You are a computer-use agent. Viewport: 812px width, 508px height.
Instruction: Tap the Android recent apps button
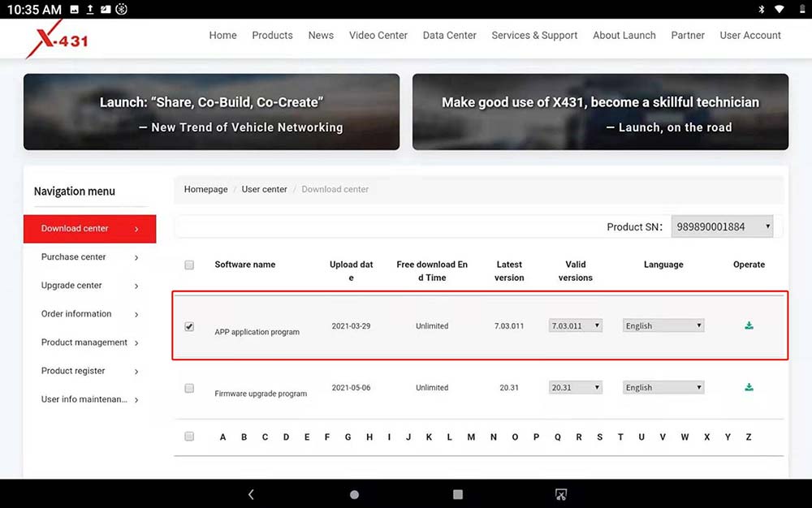pos(458,494)
